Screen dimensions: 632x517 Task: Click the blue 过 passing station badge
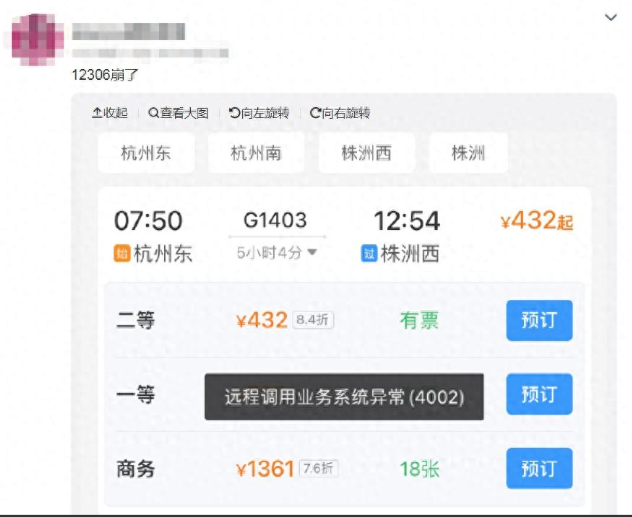point(369,253)
